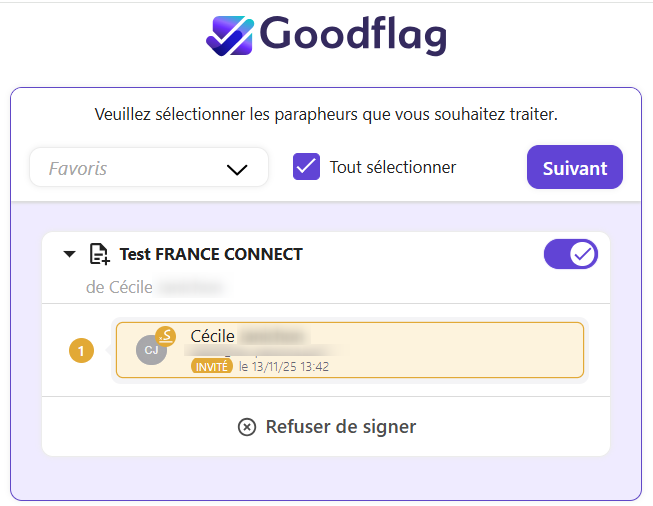Viewport: 653px width, 506px height.
Task: Click the INVITÉ status badge
Action: [x=211, y=367]
